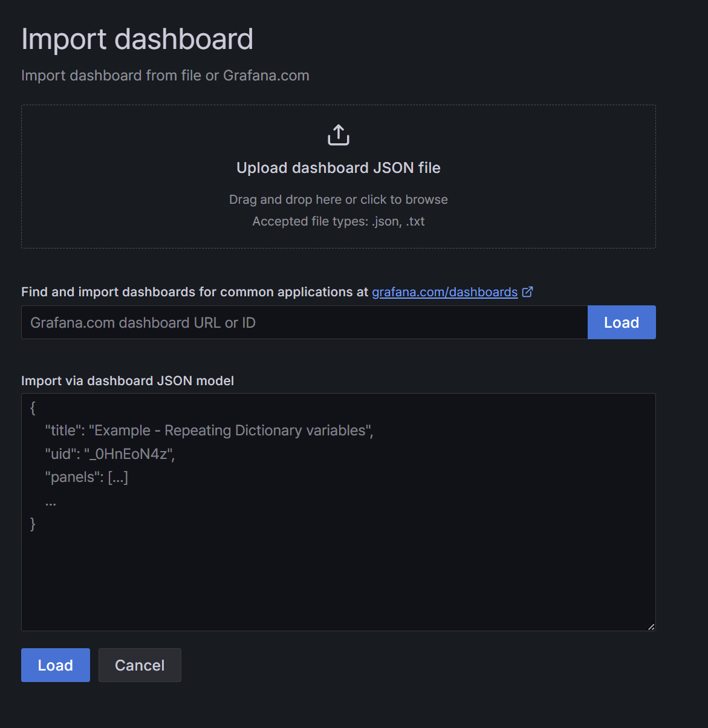The image size is (708, 728).
Task: Click the 'Find and import dashboards' label text
Action: pyautogui.click(x=195, y=292)
